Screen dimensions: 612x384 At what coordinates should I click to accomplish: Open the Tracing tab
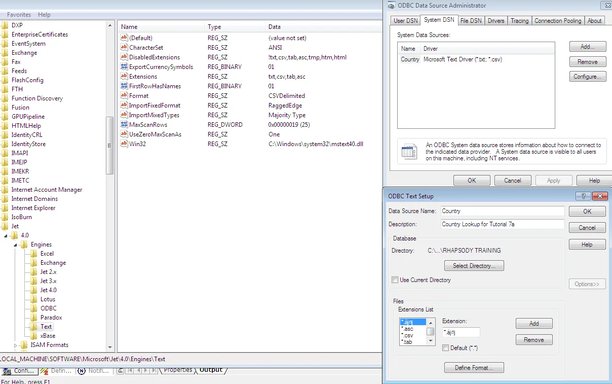pyautogui.click(x=519, y=21)
